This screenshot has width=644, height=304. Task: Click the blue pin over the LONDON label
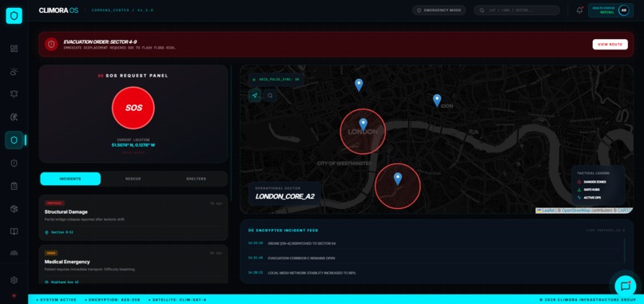pos(363,124)
